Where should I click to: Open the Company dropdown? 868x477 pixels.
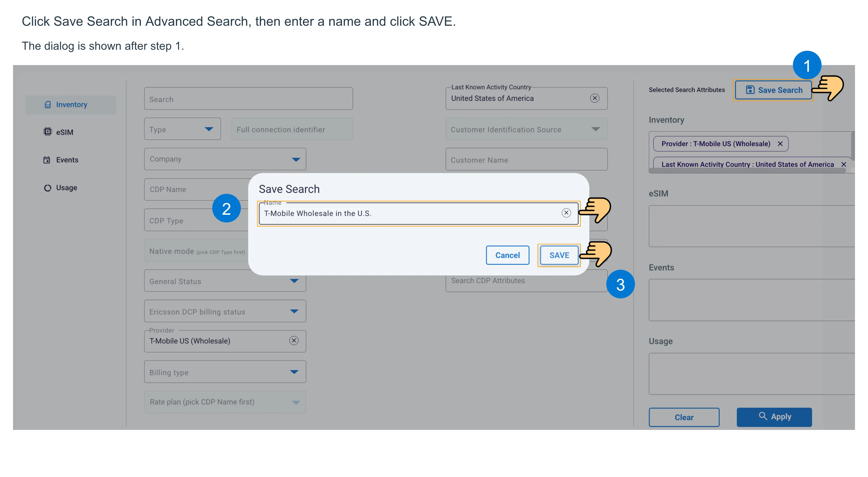tap(225, 159)
